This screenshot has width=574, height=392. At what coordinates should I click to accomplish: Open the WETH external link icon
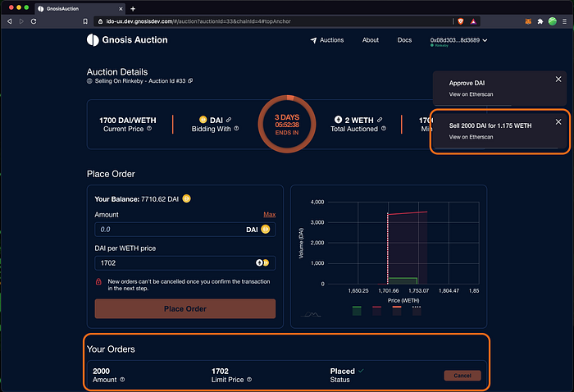point(380,120)
